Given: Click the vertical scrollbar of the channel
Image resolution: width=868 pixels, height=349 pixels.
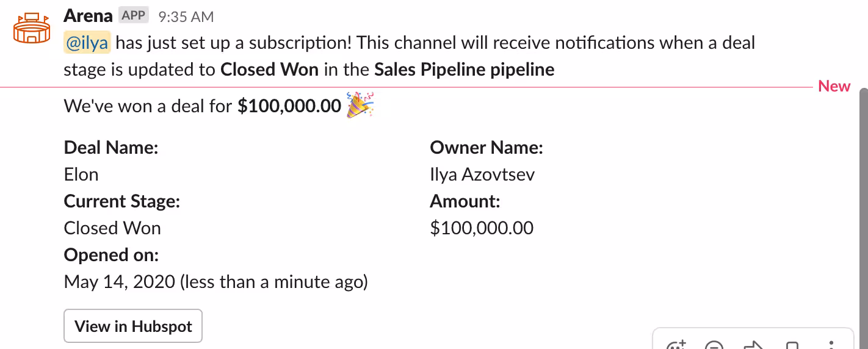Looking at the screenshot, I should point(863,214).
